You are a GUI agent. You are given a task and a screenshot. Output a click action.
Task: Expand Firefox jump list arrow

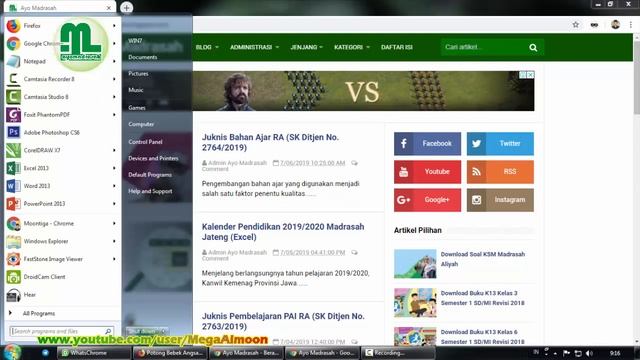pos(114,26)
